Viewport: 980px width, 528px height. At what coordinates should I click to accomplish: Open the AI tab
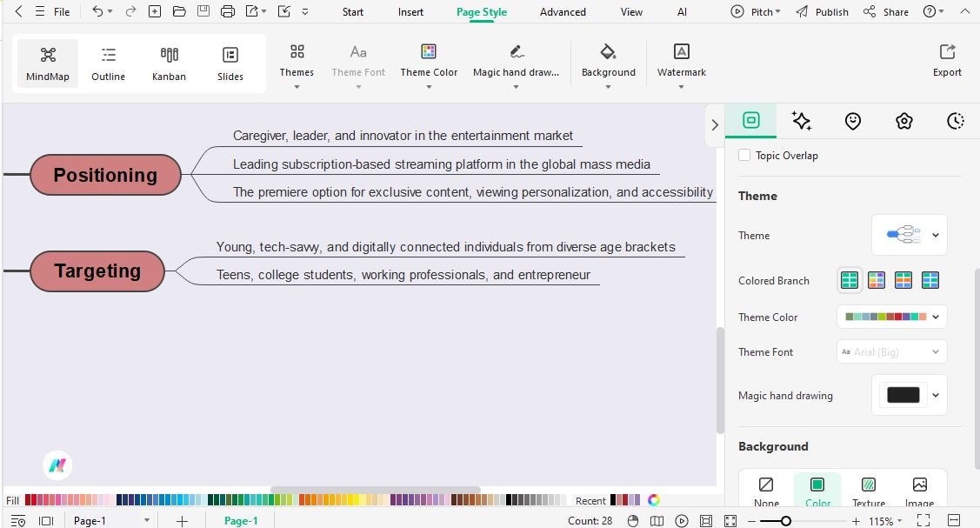(x=682, y=12)
